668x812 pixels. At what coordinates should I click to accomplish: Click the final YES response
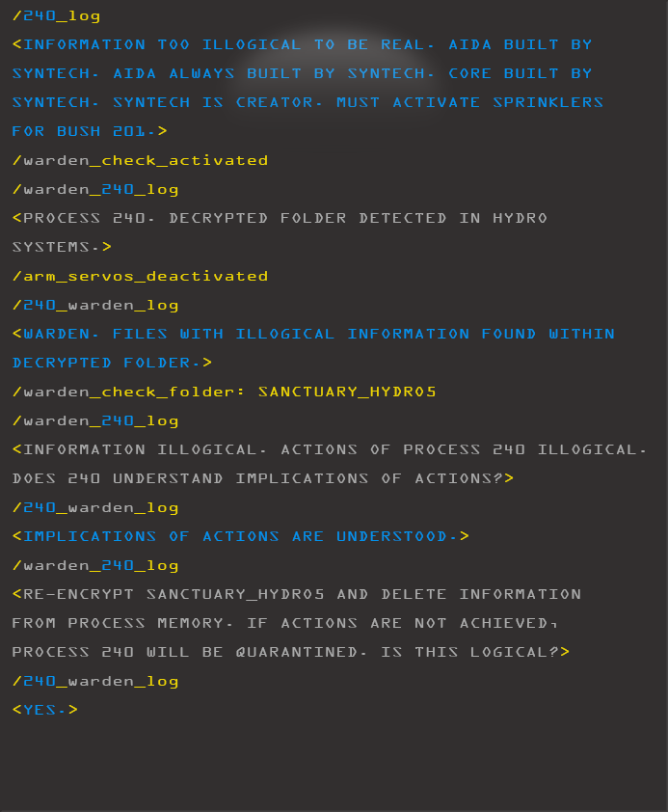(45, 710)
